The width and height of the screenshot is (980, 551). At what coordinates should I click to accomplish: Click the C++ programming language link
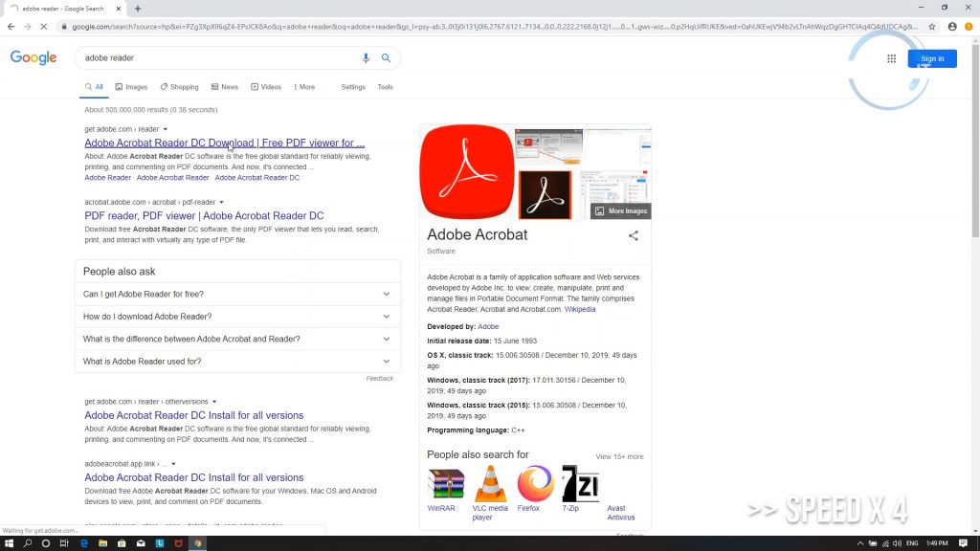click(518, 430)
